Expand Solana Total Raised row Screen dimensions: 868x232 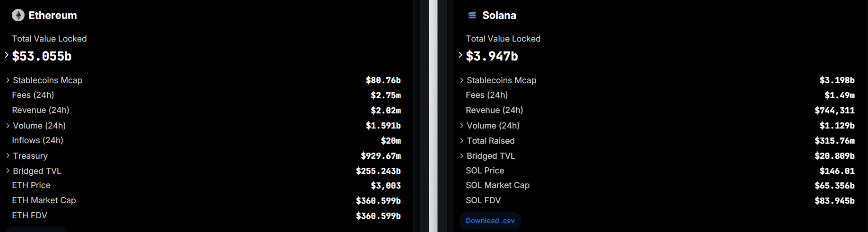[461, 141]
